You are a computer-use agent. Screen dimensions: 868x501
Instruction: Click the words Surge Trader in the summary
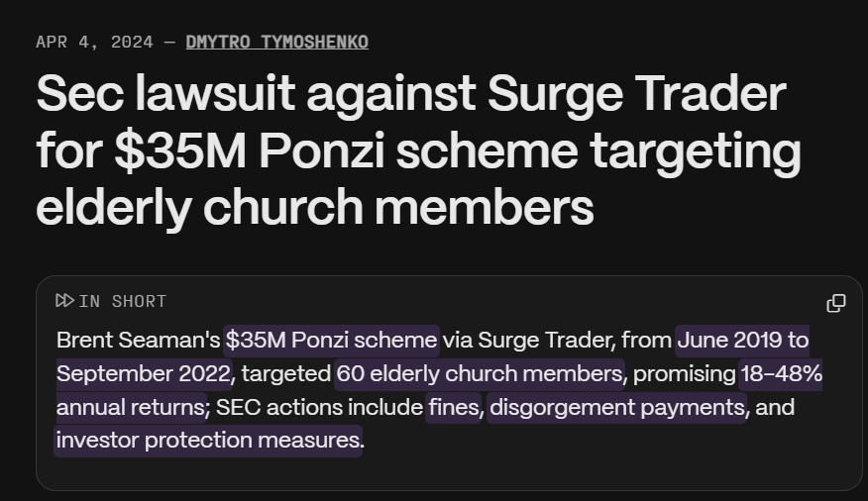point(546,340)
